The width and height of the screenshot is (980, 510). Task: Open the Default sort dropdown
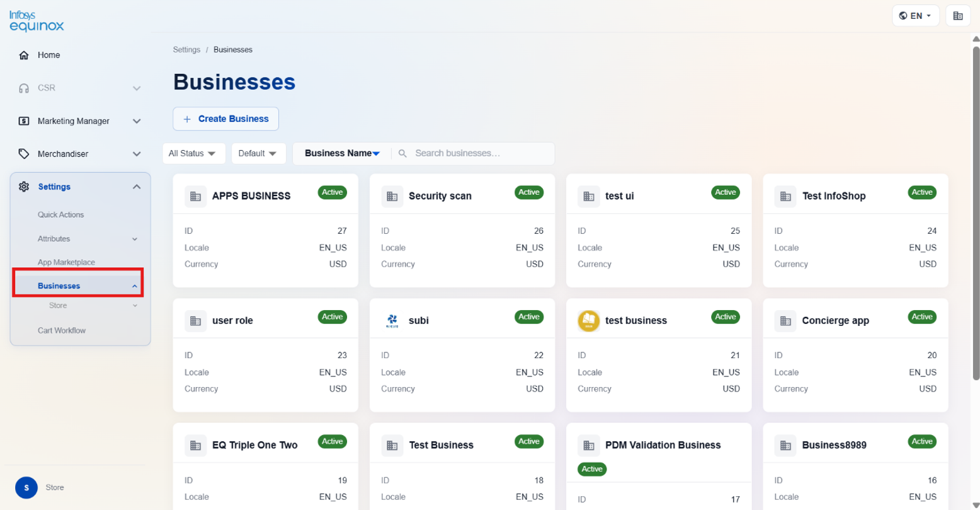coord(258,153)
